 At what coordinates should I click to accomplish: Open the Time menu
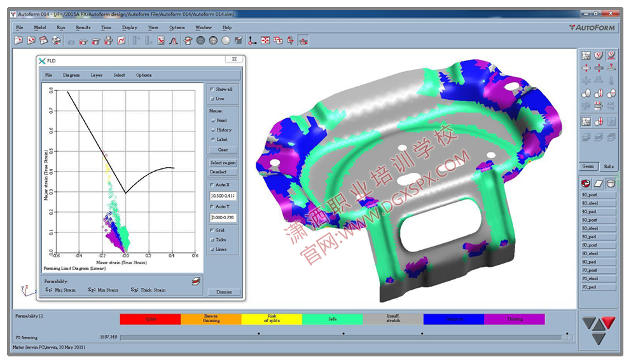(x=106, y=27)
